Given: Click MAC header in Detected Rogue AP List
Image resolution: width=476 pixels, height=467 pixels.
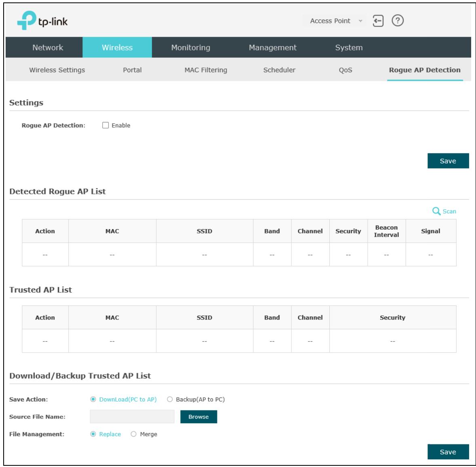Looking at the screenshot, I should 112,231.
